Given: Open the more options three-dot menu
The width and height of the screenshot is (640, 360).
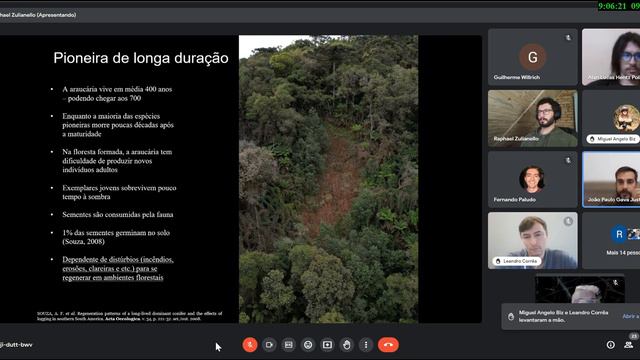Looking at the screenshot, I should (x=366, y=345).
